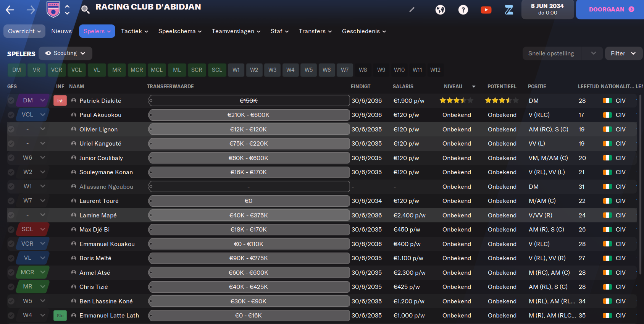Toggle selection checkbox for Lamine Mapé
644x324 pixels.
tap(11, 215)
